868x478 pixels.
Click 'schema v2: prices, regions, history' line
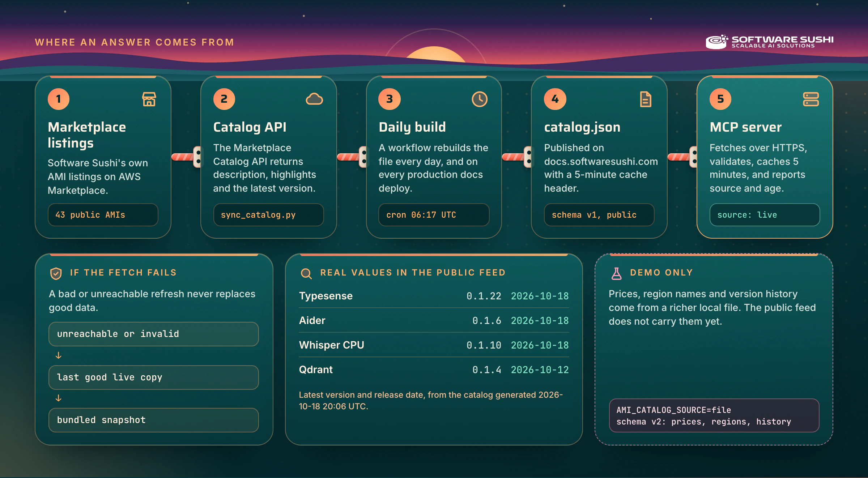coord(704,422)
